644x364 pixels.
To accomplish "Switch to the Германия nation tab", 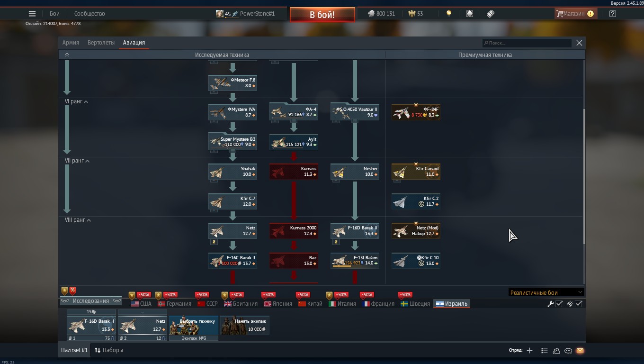I will tap(175, 304).
